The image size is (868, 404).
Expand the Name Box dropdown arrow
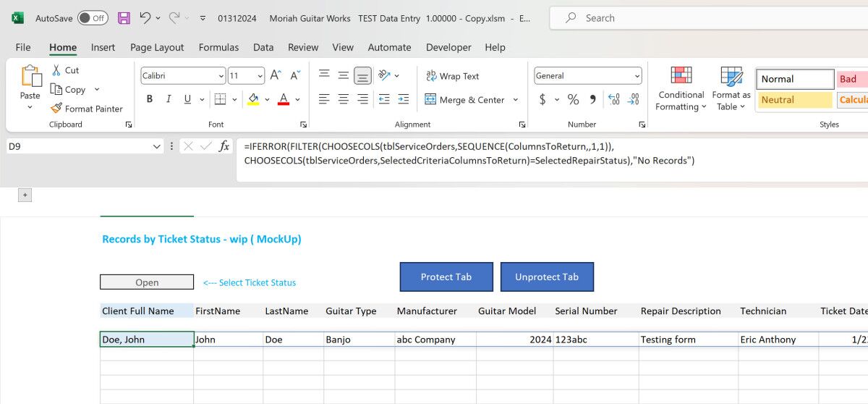tap(157, 146)
